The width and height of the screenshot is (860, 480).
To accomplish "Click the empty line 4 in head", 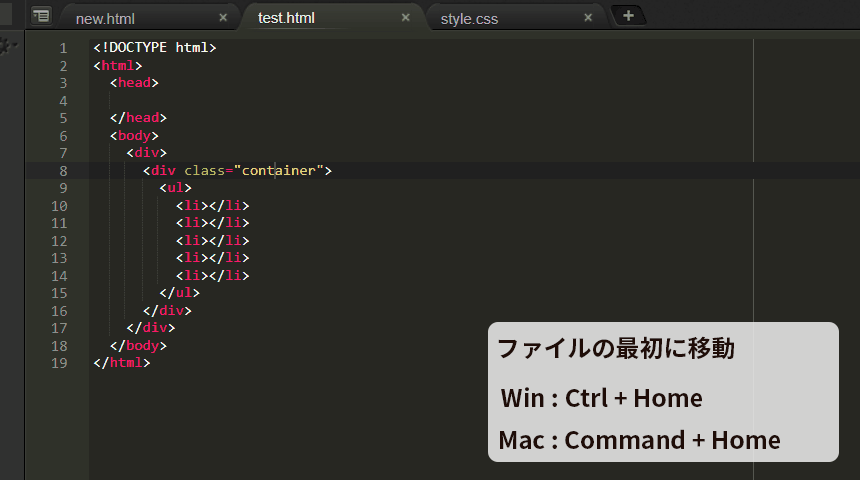I will pyautogui.click(x=422, y=100).
